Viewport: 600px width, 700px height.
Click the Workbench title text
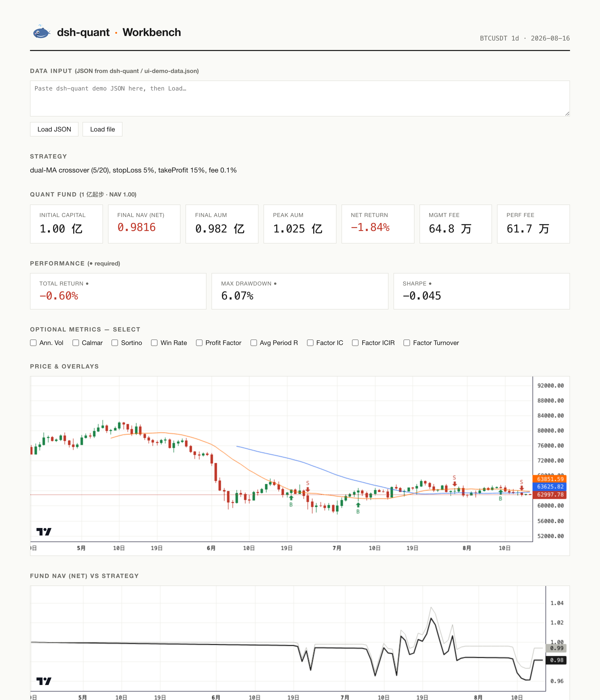[x=152, y=32]
